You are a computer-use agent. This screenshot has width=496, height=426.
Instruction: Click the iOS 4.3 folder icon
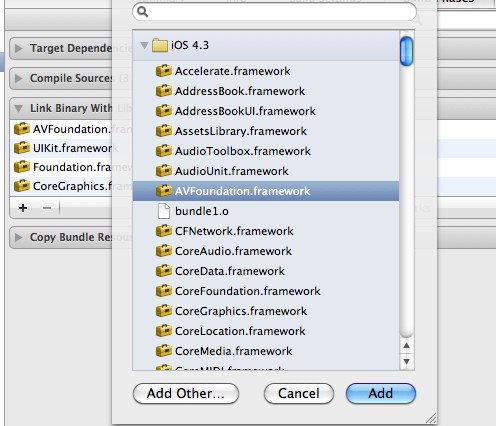[x=160, y=45]
